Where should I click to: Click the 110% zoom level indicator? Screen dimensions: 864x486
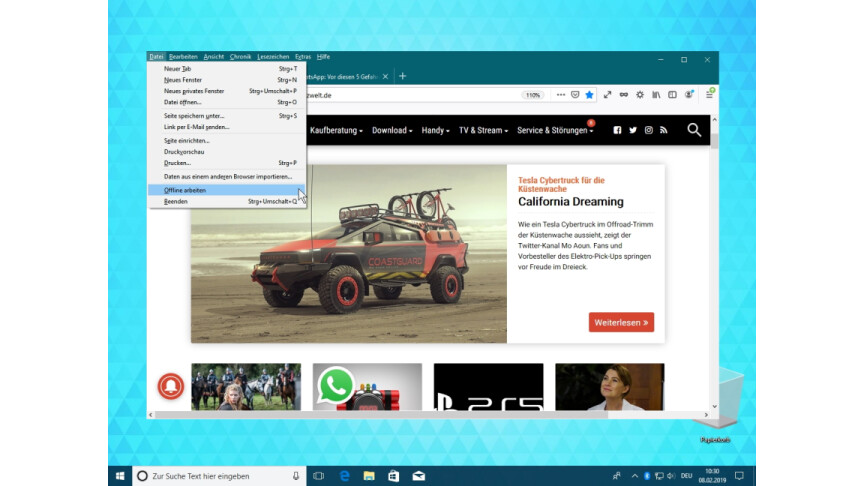pos(533,95)
